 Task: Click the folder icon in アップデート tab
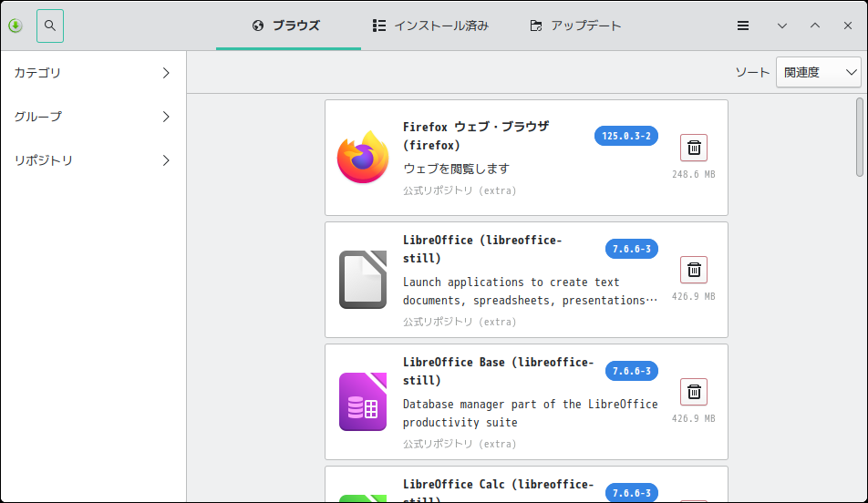[536, 26]
